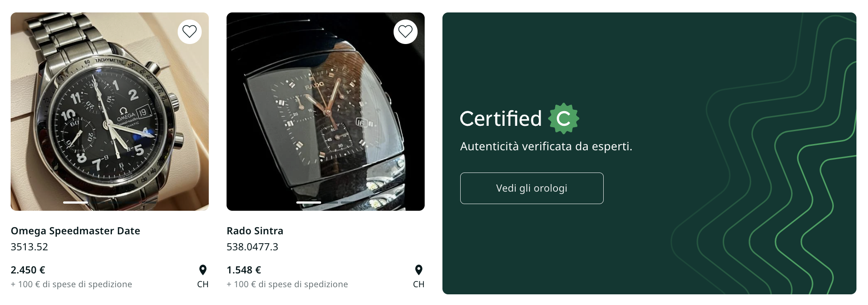
Task: Click the 2.450 € price
Action: [x=28, y=270]
